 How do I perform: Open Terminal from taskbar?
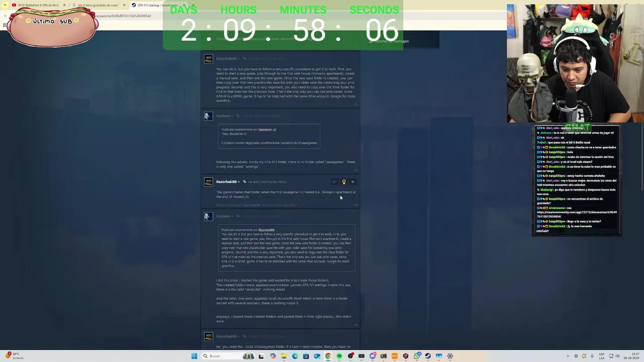tap(383, 356)
